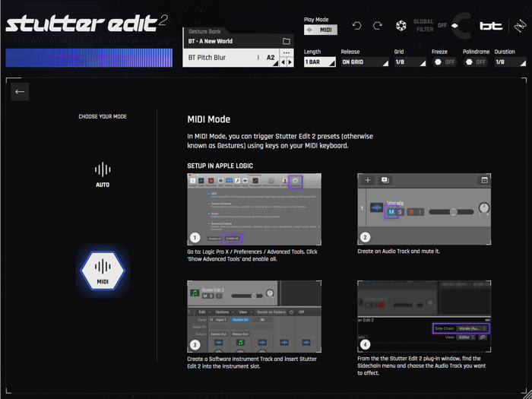Click the randomize dice icon

click(x=401, y=26)
